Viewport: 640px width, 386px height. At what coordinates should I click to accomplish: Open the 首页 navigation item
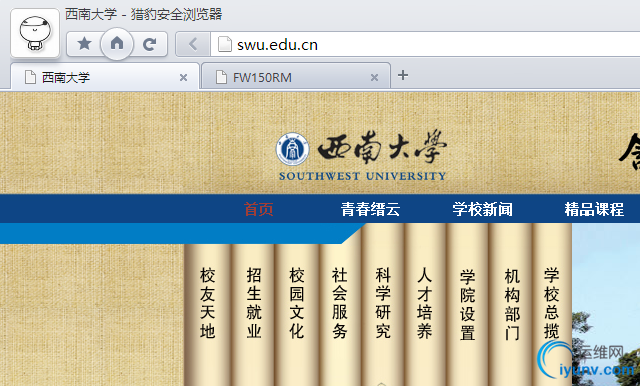(259, 209)
